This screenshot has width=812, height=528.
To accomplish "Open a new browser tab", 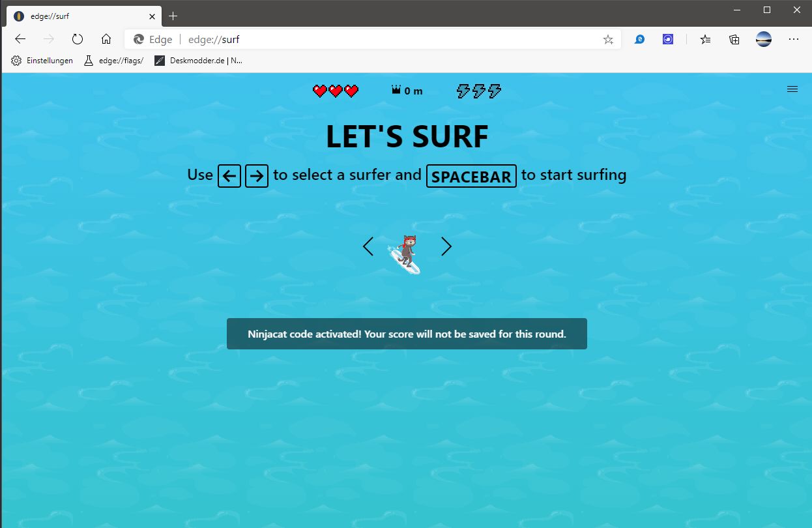I will pyautogui.click(x=173, y=16).
